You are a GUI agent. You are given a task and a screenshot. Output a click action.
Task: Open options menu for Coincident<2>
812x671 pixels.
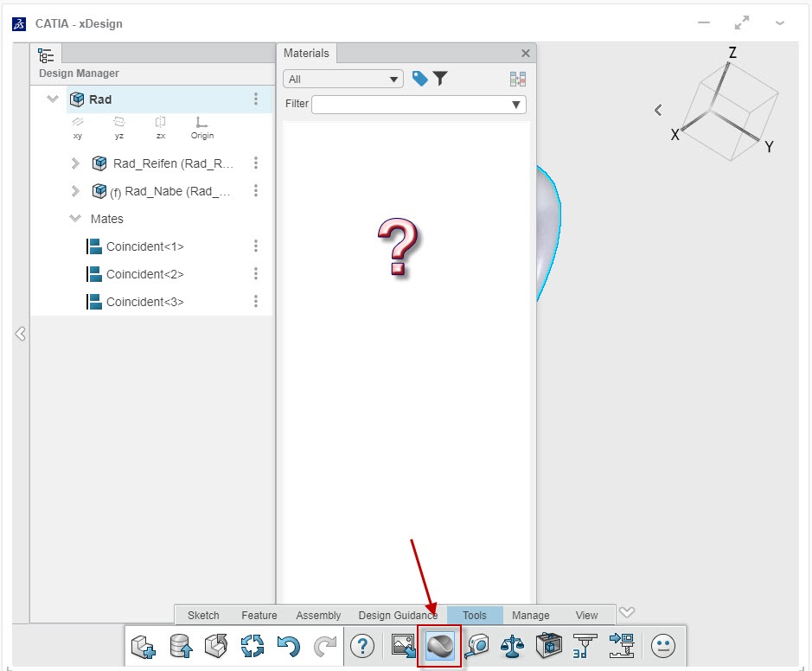256,273
